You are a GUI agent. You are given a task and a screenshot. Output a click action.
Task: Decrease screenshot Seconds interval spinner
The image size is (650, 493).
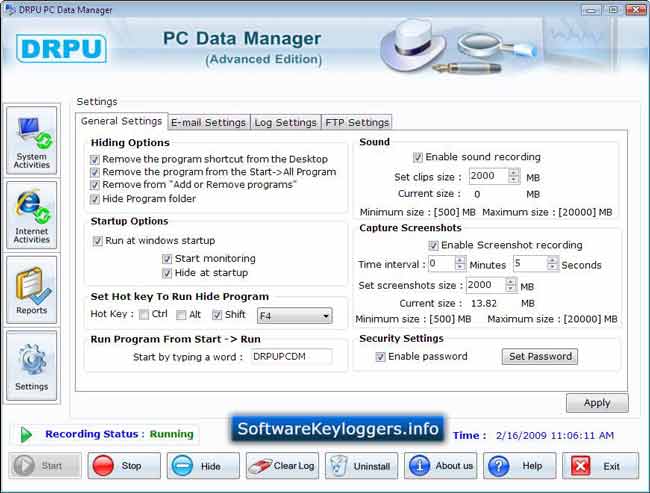pyautogui.click(x=552, y=267)
